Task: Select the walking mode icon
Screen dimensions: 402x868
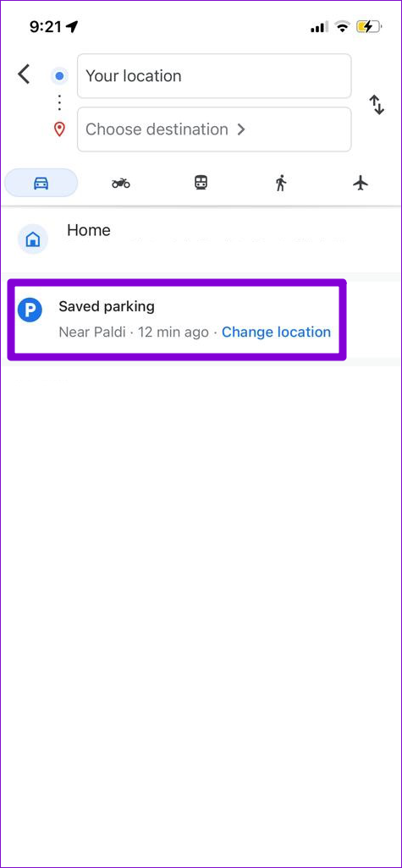Action: (281, 183)
